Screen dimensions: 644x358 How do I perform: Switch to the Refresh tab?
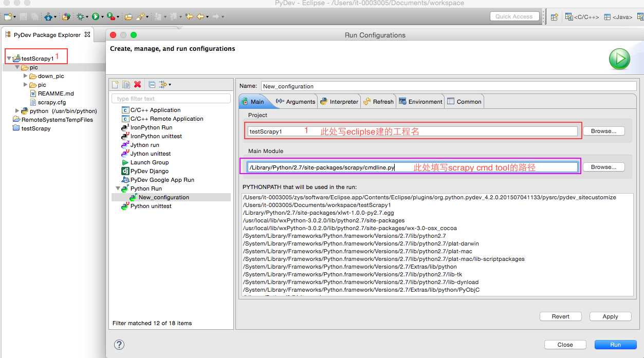click(379, 102)
